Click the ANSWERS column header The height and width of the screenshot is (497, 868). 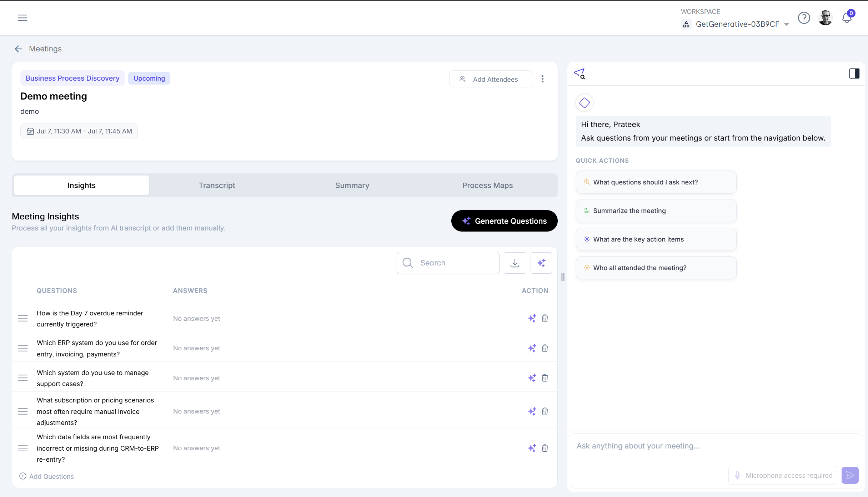click(190, 291)
